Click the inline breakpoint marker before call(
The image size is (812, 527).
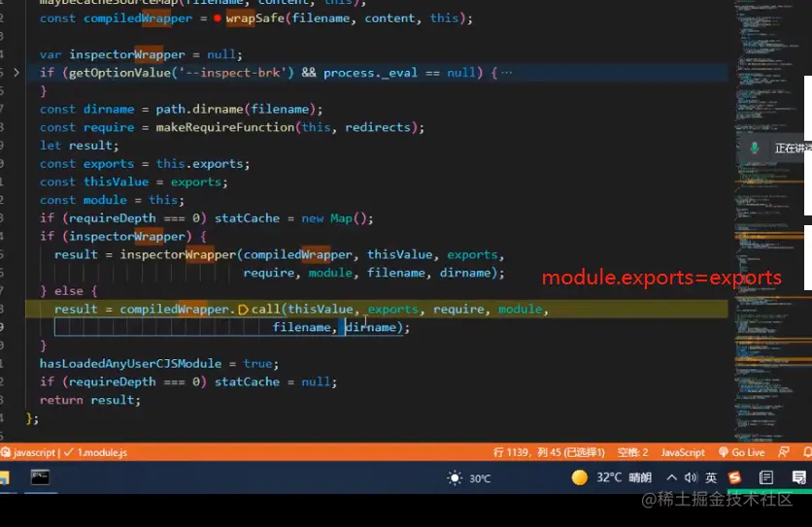(243, 310)
